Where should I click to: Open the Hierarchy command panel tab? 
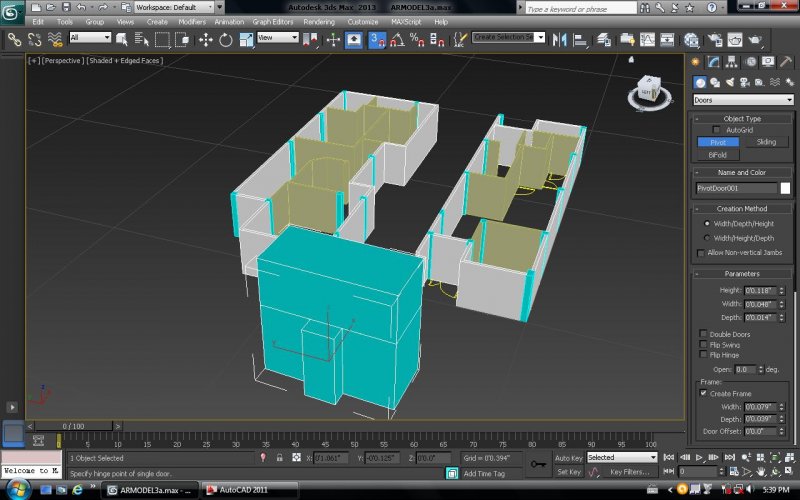pos(732,62)
